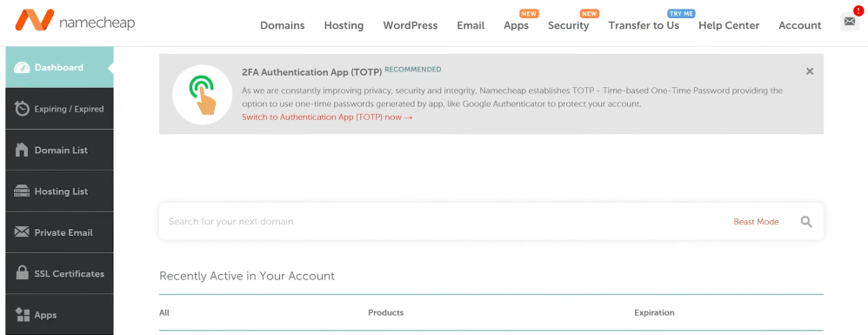Click the NEW badge above Security
The image size is (868, 335).
point(589,13)
